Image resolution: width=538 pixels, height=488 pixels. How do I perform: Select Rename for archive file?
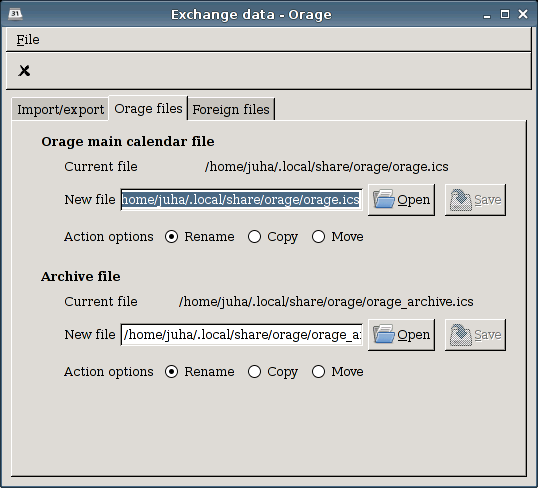point(199,371)
